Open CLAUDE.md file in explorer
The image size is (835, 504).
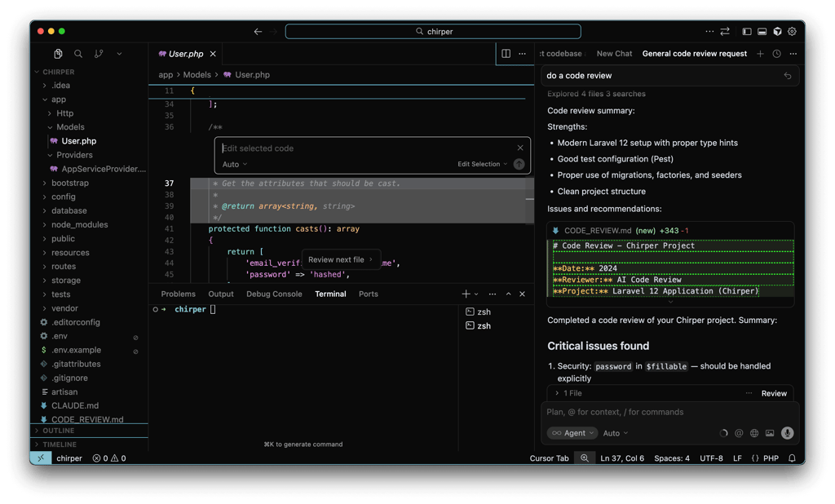click(74, 405)
